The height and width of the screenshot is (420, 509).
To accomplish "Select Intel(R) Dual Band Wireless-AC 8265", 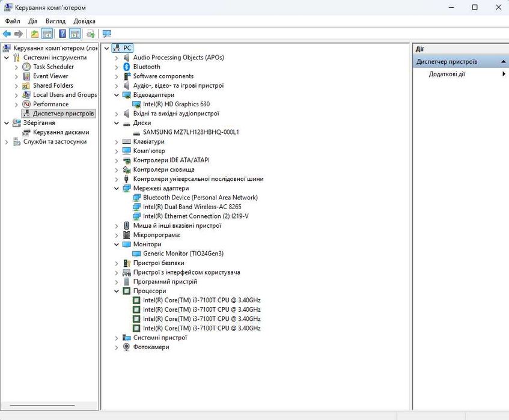I will coord(192,207).
